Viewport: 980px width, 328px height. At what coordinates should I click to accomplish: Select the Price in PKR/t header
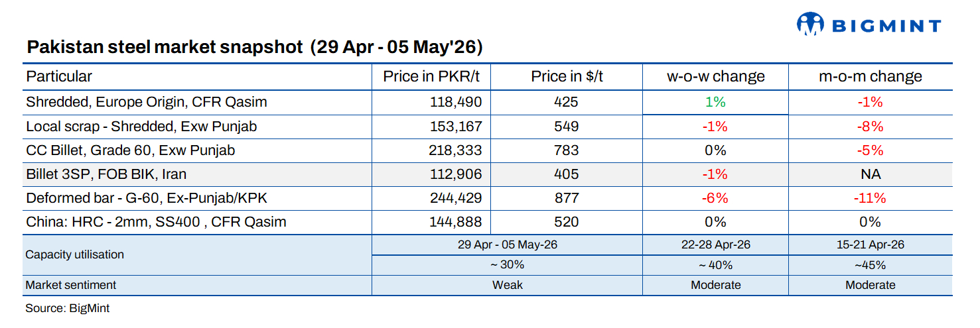(431, 76)
